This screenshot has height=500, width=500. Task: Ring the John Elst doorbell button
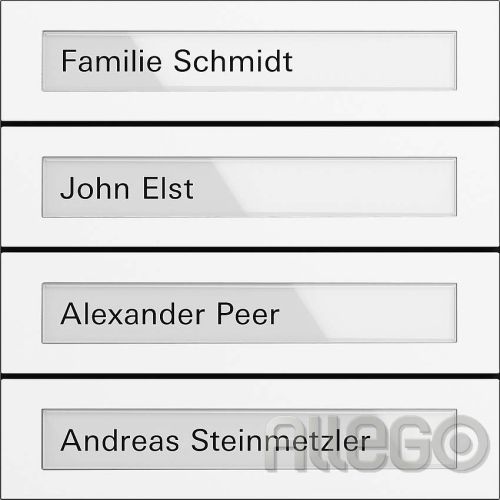click(250, 187)
